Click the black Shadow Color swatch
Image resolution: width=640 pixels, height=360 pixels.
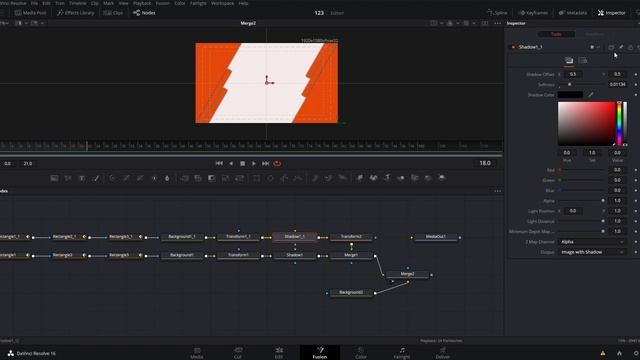coord(570,95)
